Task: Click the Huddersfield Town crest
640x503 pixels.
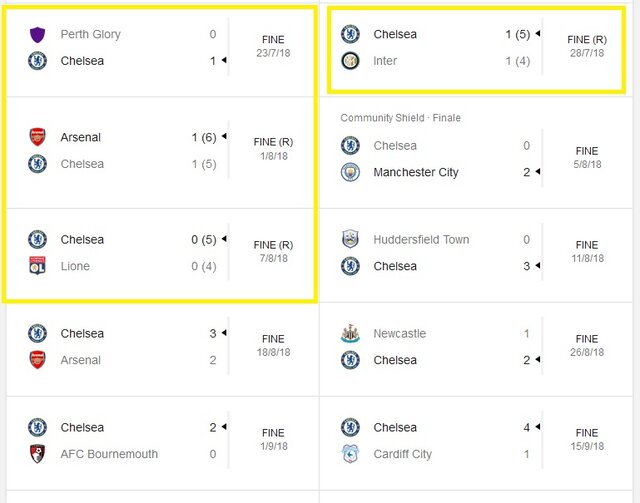Action: [x=350, y=239]
